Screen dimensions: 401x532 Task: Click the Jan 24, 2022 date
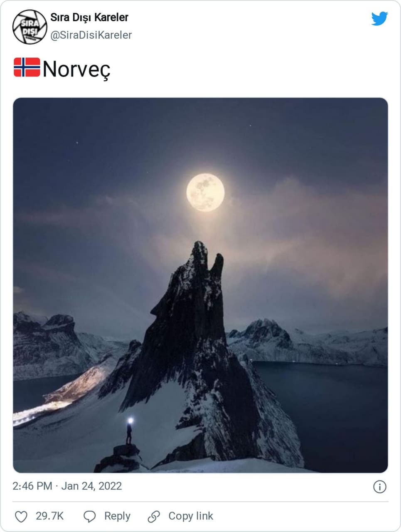point(91,486)
